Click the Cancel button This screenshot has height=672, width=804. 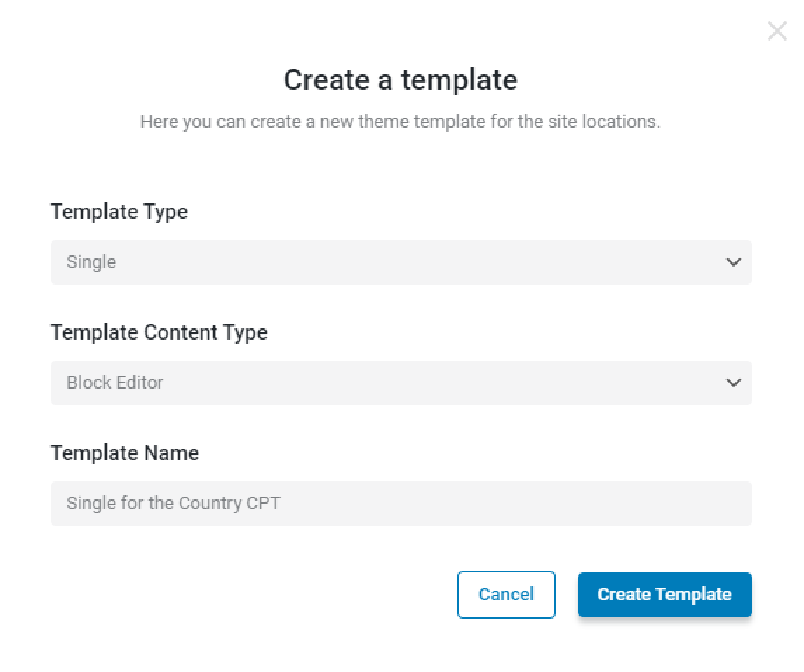coord(506,595)
